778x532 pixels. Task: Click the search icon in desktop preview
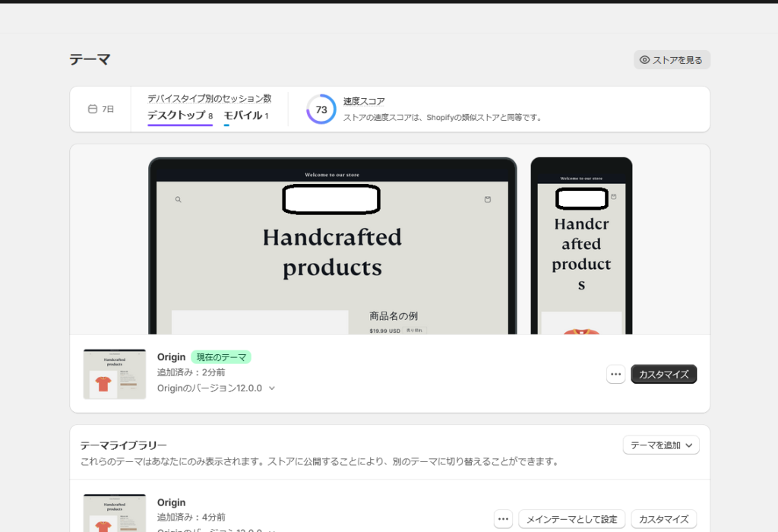(x=178, y=200)
